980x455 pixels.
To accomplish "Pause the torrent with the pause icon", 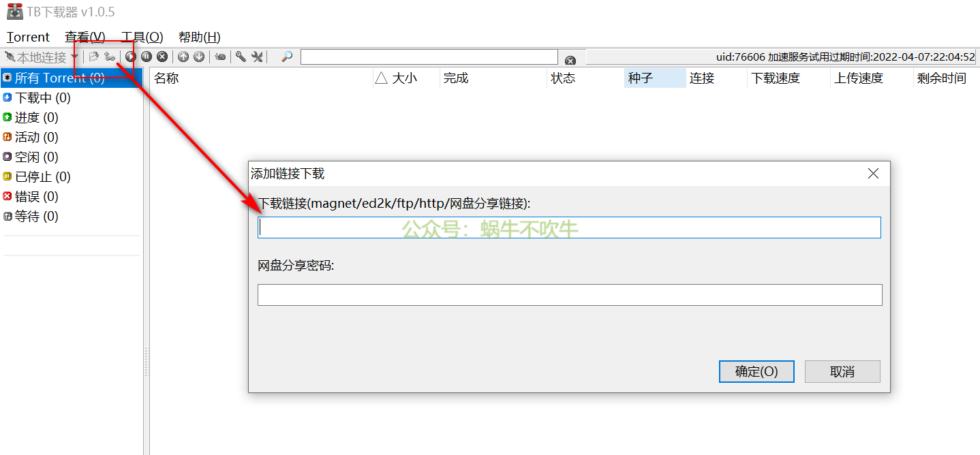I will click(147, 57).
